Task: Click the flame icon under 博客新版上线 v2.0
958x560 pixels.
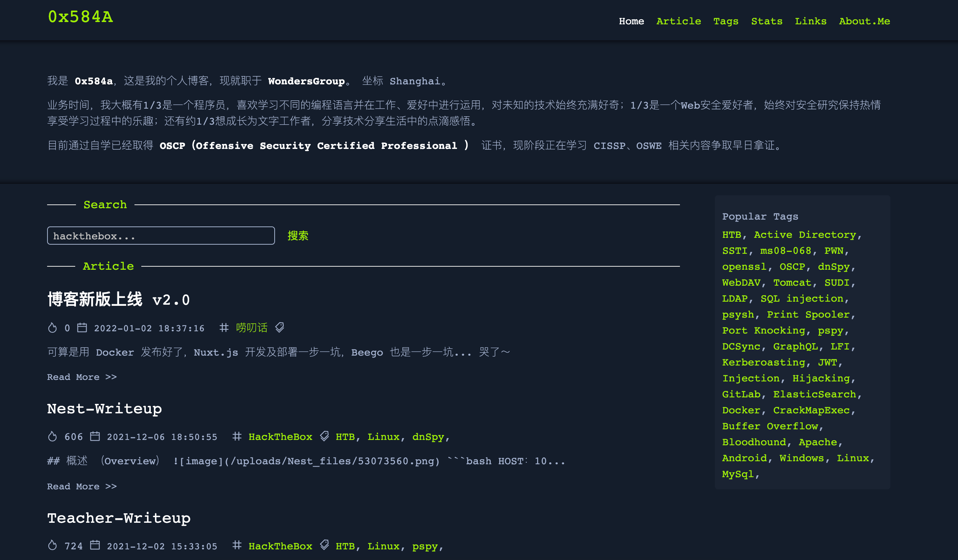Action: 52,327
